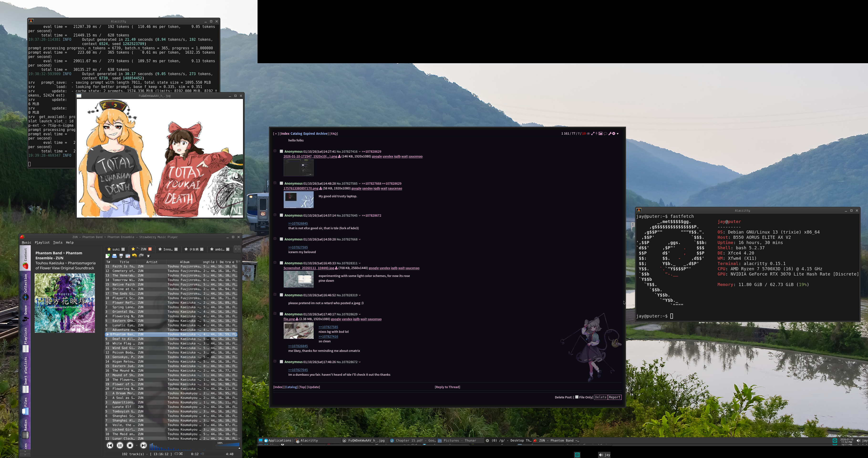Viewport: 868px width, 458px height.
Task: Click the expand all images arrows icon
Action: [593, 133]
